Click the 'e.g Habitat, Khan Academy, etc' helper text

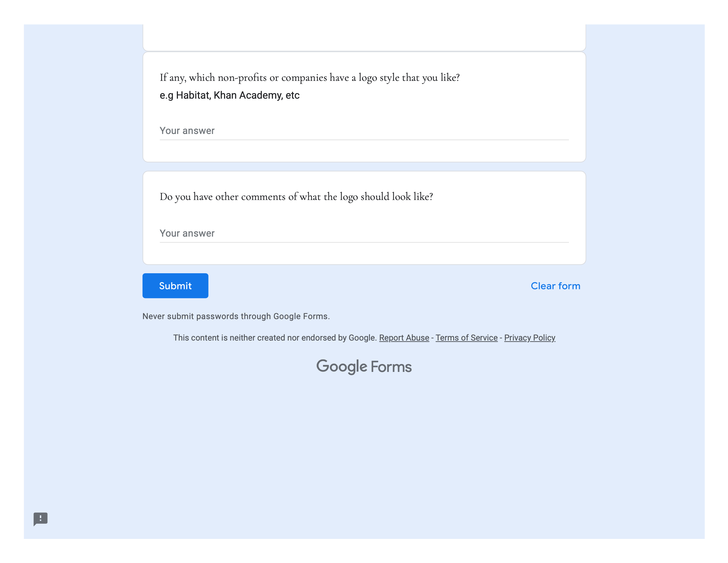coord(229,95)
